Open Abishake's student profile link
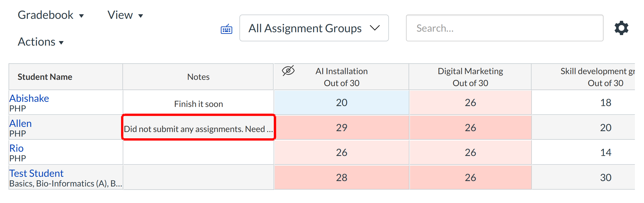 (x=29, y=98)
